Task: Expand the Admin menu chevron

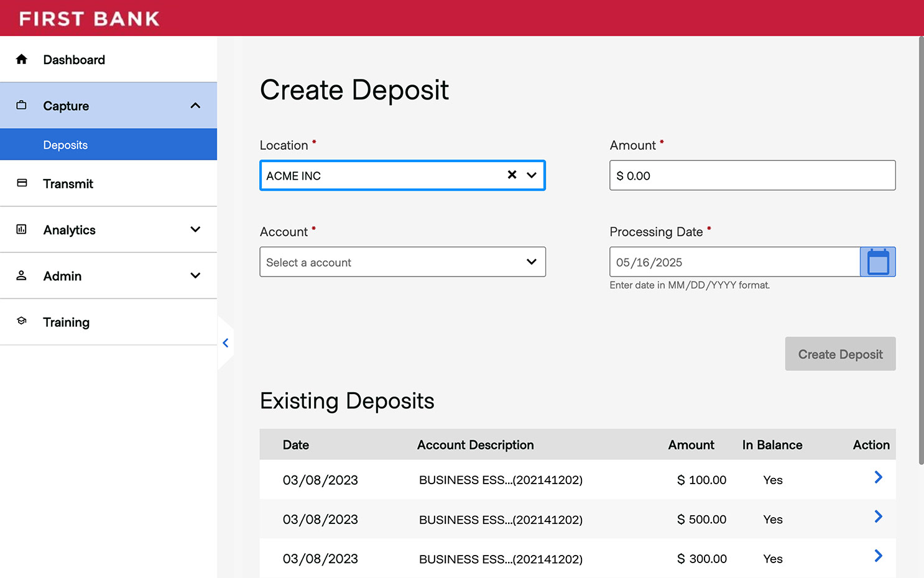Action: click(195, 275)
